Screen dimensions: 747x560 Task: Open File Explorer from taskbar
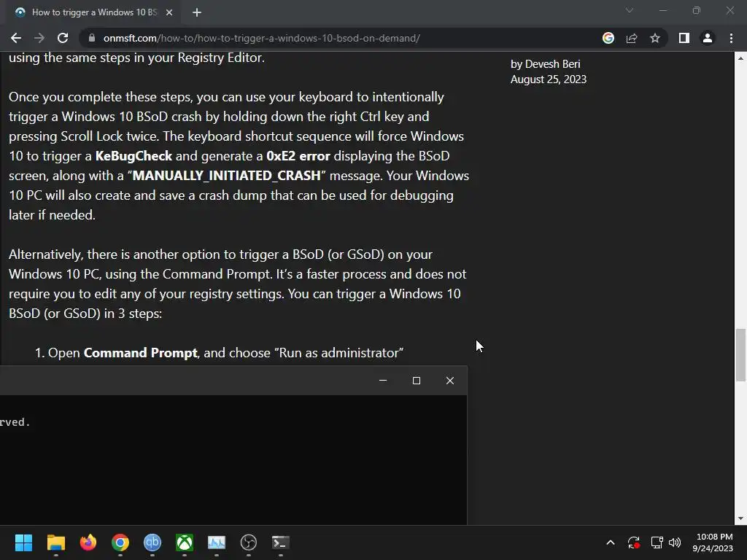click(55, 542)
